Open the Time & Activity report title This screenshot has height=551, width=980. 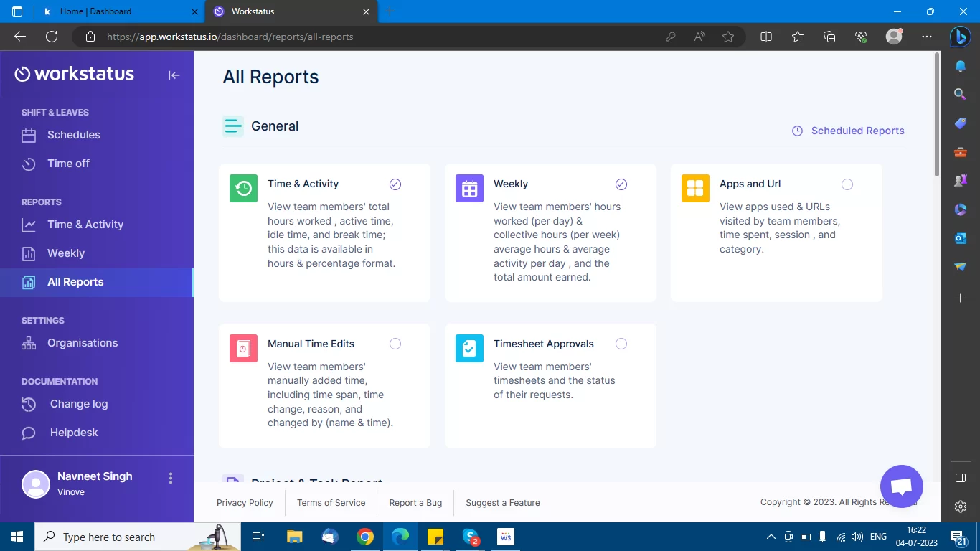[303, 184]
